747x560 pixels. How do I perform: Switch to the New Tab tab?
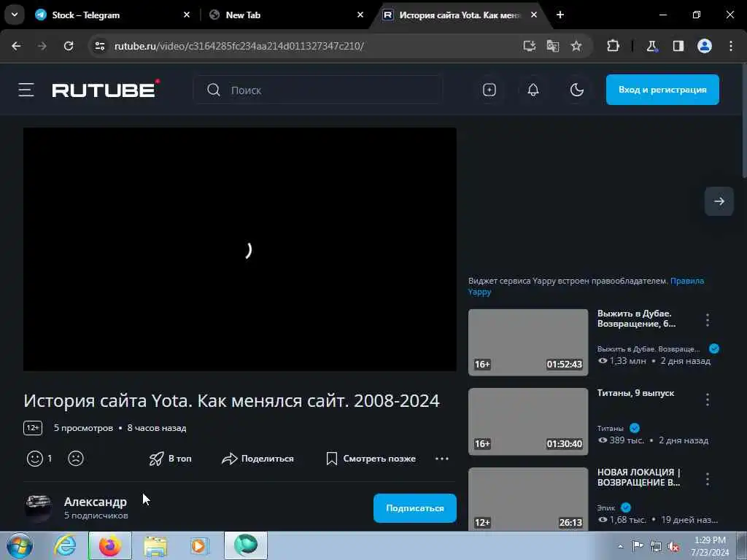point(286,15)
